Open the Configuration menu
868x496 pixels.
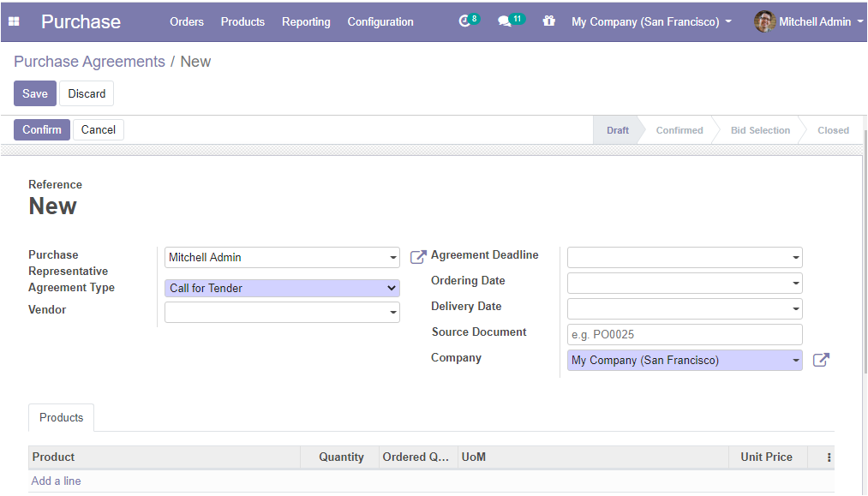click(x=380, y=21)
